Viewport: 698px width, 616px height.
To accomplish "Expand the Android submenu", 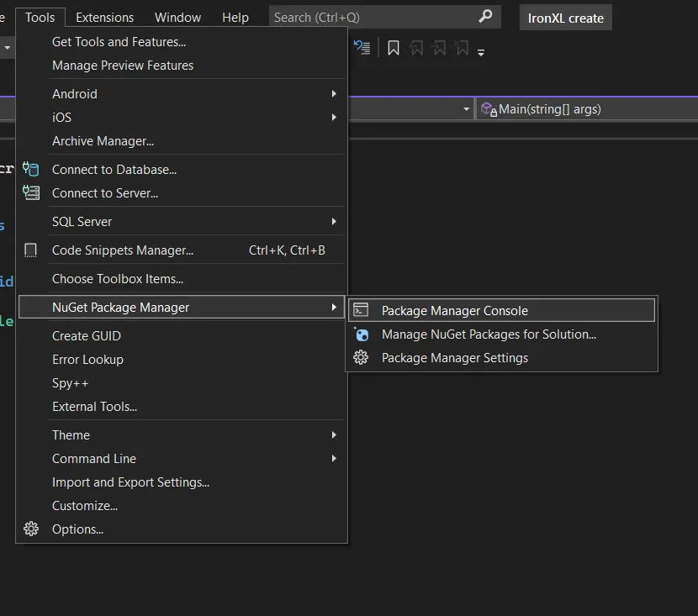I will coord(193,94).
